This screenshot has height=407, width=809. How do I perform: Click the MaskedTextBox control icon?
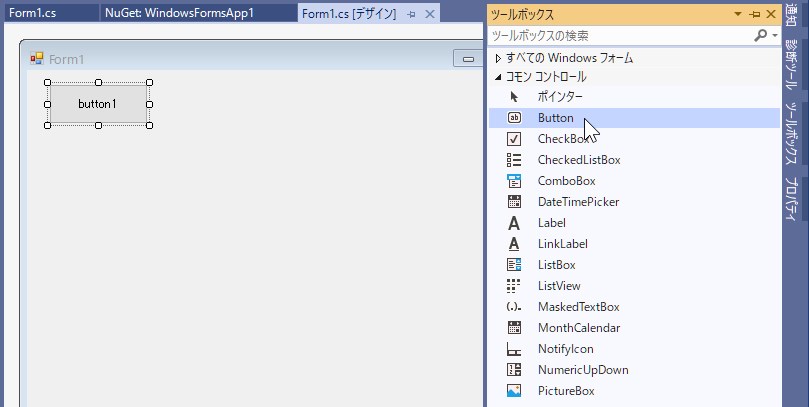(514, 307)
